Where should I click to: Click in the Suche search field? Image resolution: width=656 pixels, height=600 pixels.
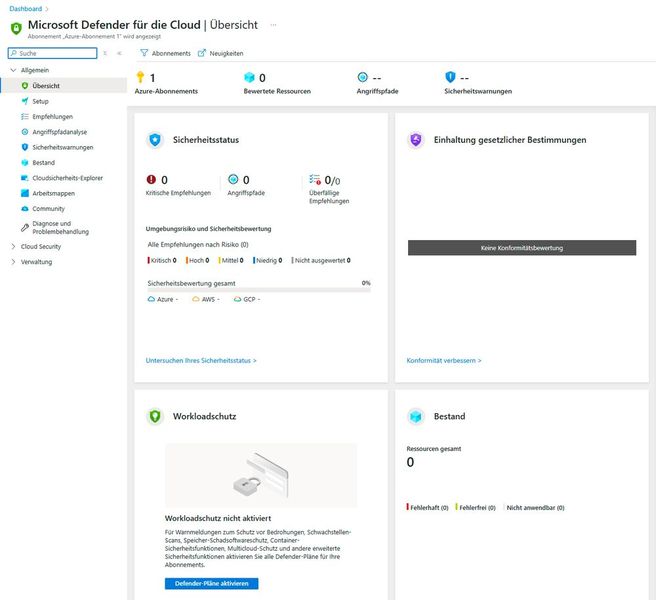tap(53, 53)
